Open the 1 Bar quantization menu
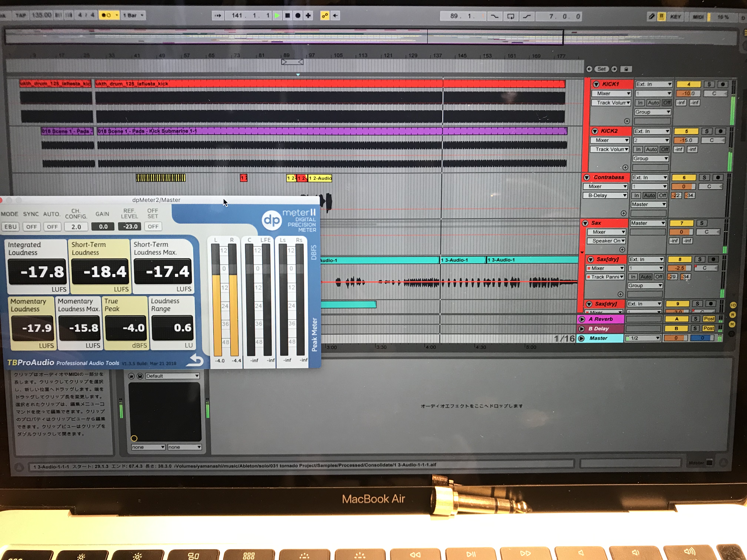 [x=133, y=15]
